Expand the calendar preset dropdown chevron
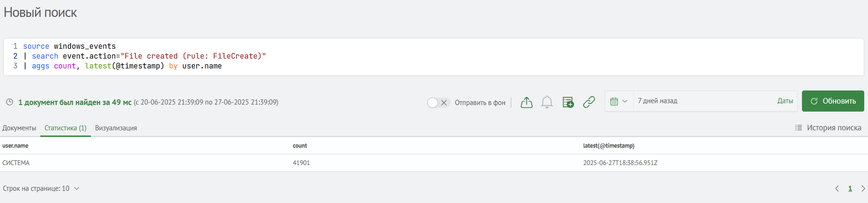868x203 pixels. pyautogui.click(x=625, y=101)
